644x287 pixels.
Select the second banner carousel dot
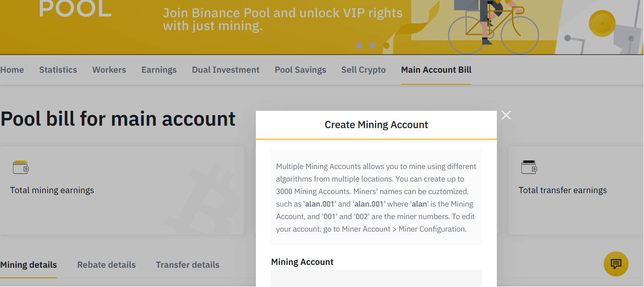click(x=372, y=45)
